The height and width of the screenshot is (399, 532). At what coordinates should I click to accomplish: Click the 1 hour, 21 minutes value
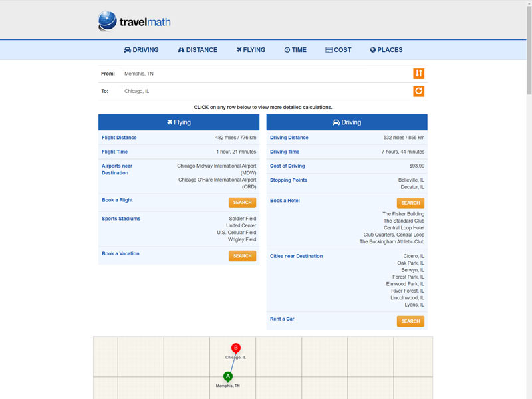pos(236,152)
